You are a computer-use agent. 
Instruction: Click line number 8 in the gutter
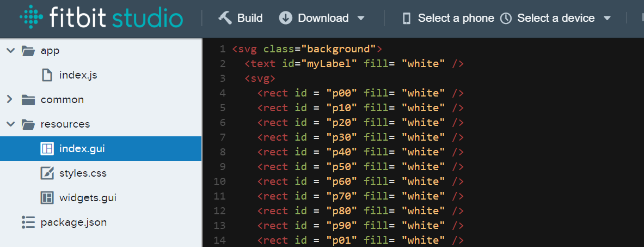coord(223,152)
